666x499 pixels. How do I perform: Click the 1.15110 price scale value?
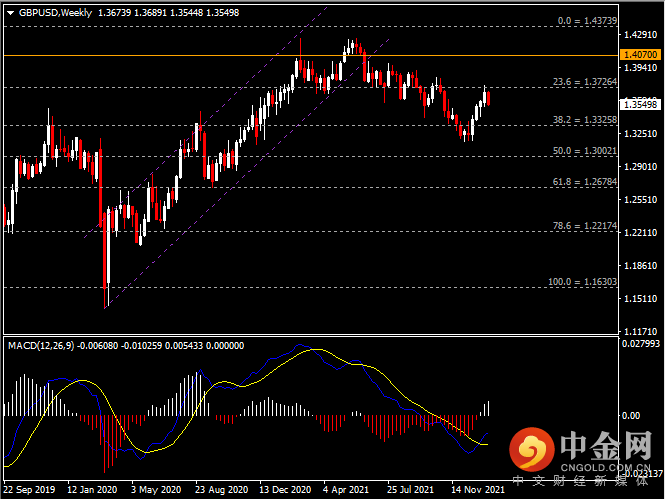click(640, 299)
